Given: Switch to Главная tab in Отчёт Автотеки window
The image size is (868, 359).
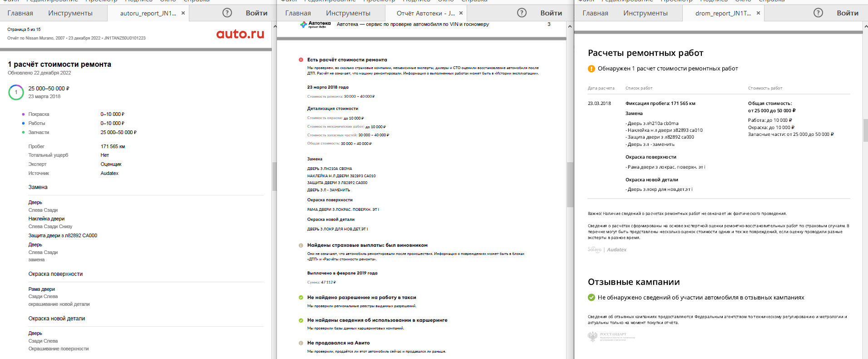Looking at the screenshot, I should click(x=298, y=13).
